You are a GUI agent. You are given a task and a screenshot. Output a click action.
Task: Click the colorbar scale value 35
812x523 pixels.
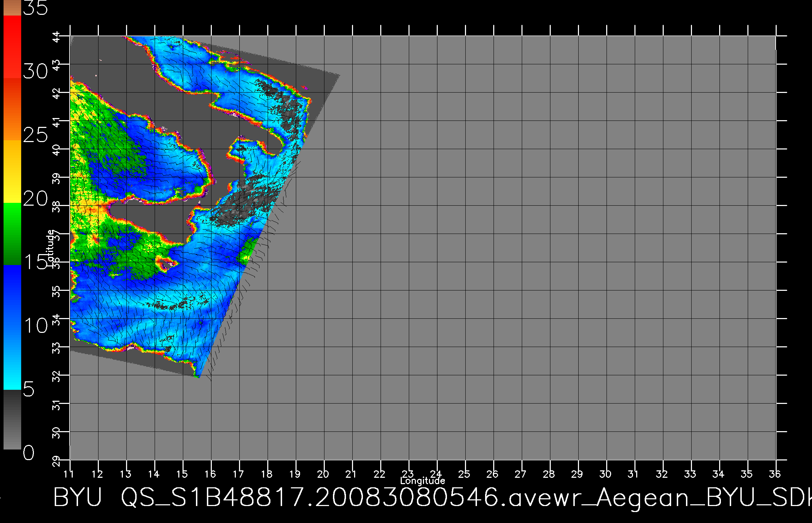[35, 8]
